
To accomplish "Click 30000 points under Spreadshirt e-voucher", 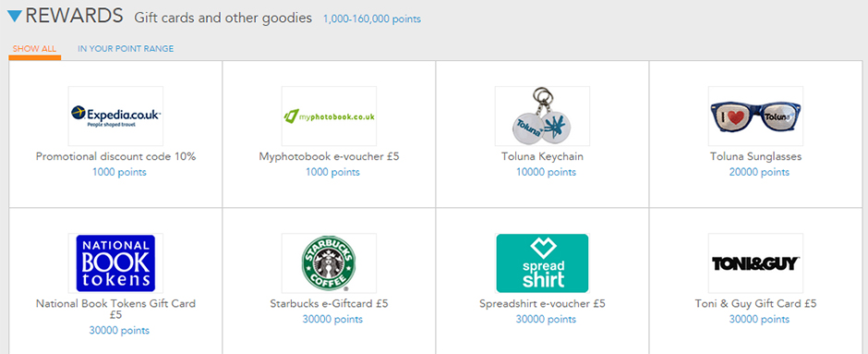I will click(546, 319).
